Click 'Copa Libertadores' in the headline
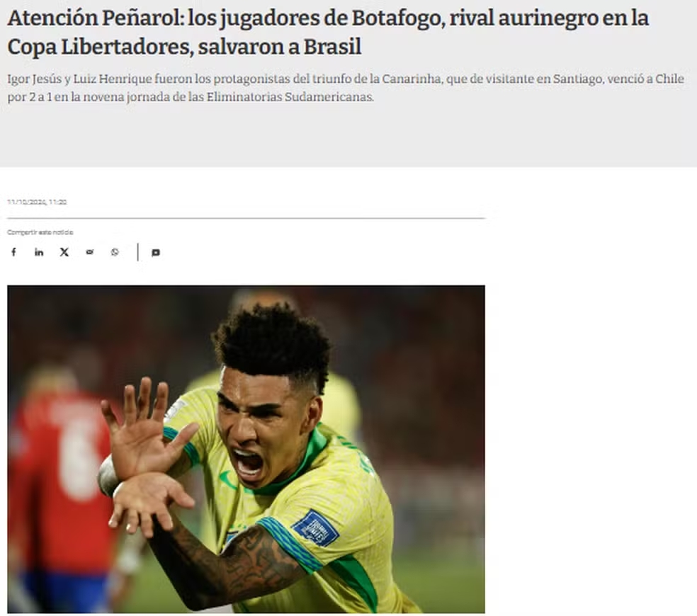Viewport: 697px width, 616px height. [101, 47]
